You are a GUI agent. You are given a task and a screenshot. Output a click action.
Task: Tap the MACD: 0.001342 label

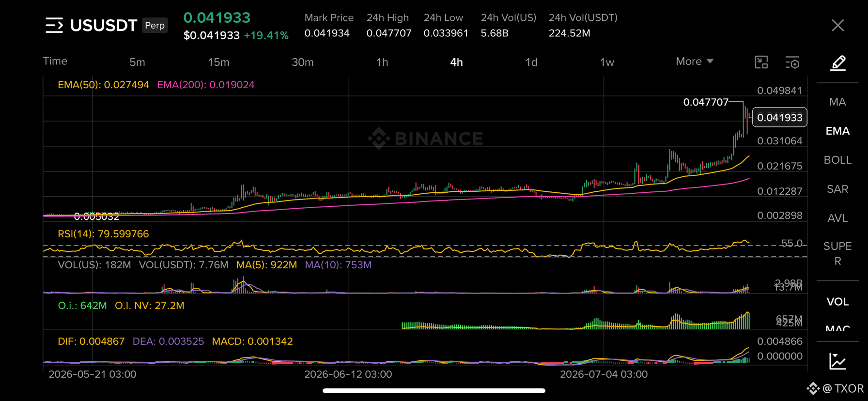click(252, 341)
